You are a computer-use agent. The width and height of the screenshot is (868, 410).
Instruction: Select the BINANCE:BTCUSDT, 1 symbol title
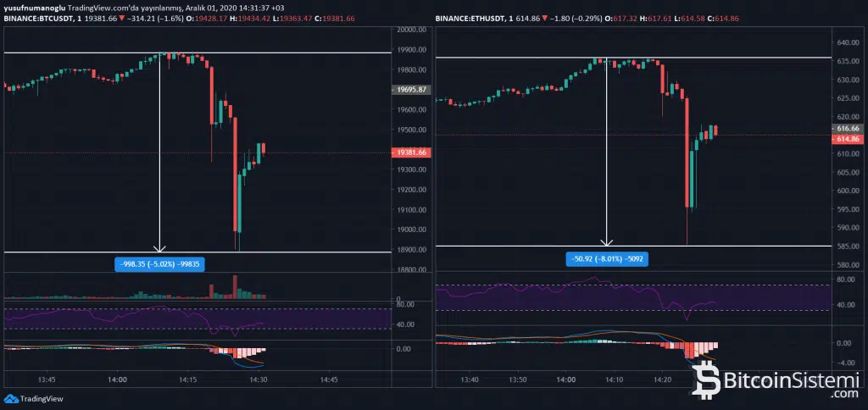(x=41, y=19)
